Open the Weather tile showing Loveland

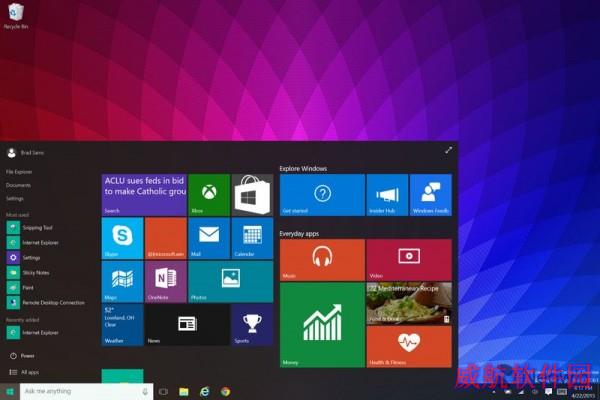click(x=122, y=325)
